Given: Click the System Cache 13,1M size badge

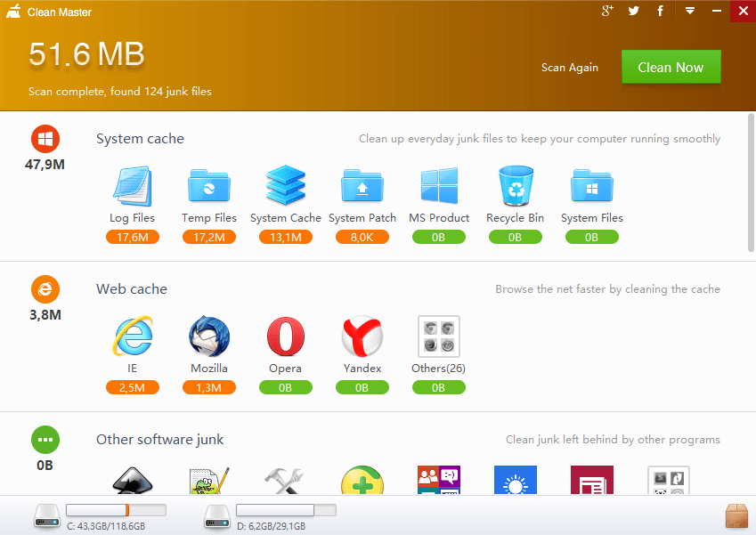Looking at the screenshot, I should [286, 237].
